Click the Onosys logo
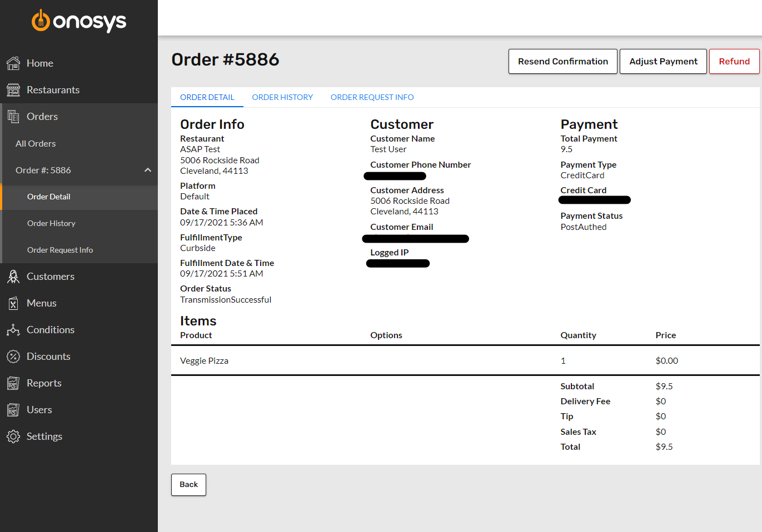 [x=78, y=21]
